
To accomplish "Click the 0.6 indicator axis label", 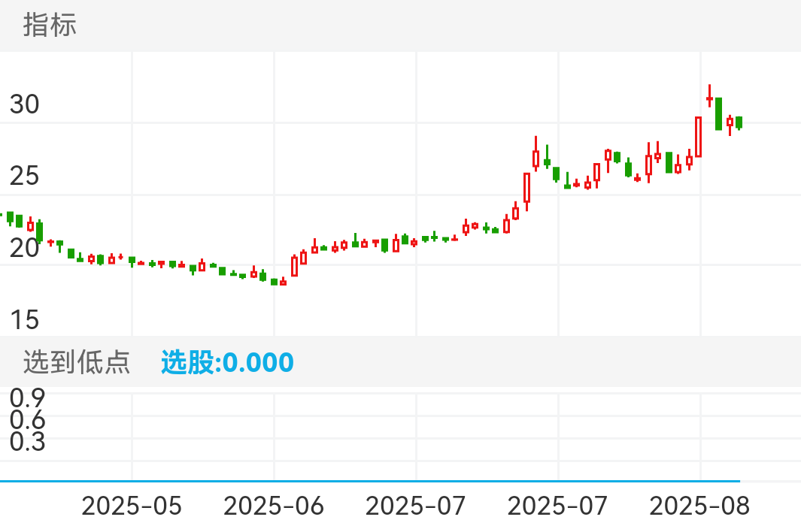I will click(28, 420).
